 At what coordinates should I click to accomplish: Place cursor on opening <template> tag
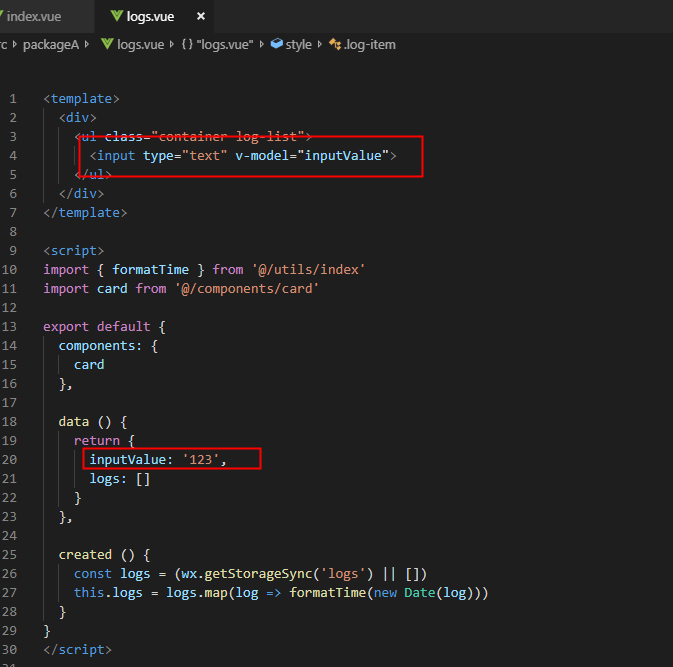[81, 99]
